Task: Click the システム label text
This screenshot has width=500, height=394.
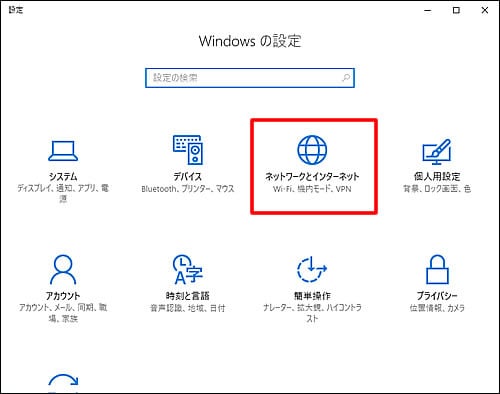Action: pyautogui.click(x=63, y=176)
